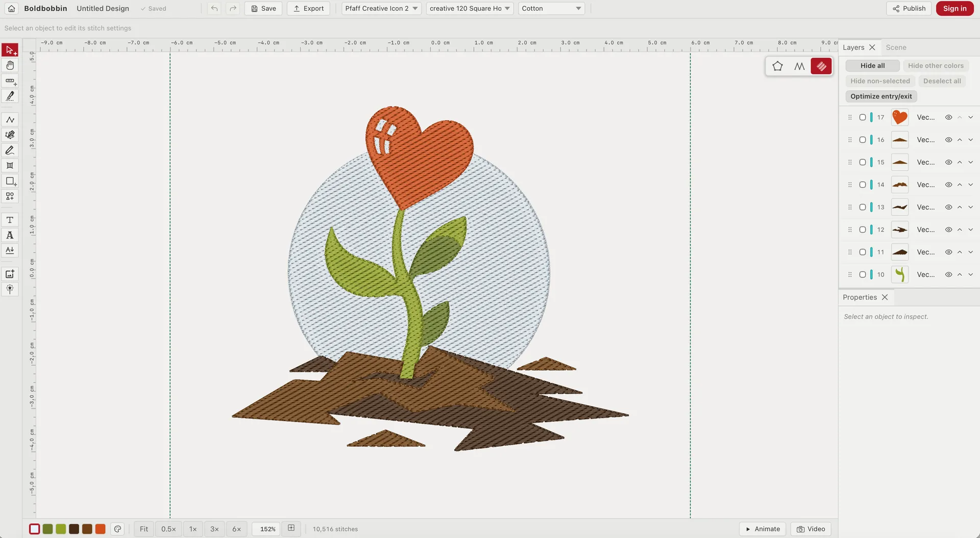Select the orange thread color swatch

(101, 529)
